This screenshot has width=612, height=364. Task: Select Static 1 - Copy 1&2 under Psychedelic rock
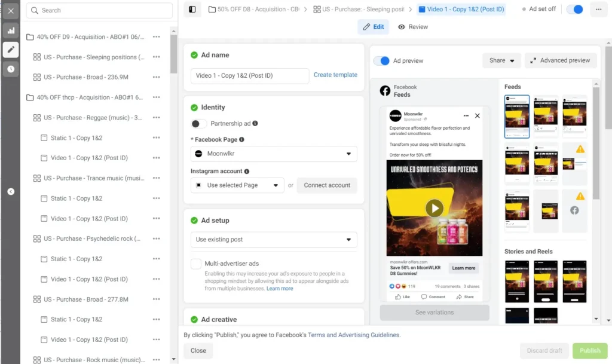point(76,259)
